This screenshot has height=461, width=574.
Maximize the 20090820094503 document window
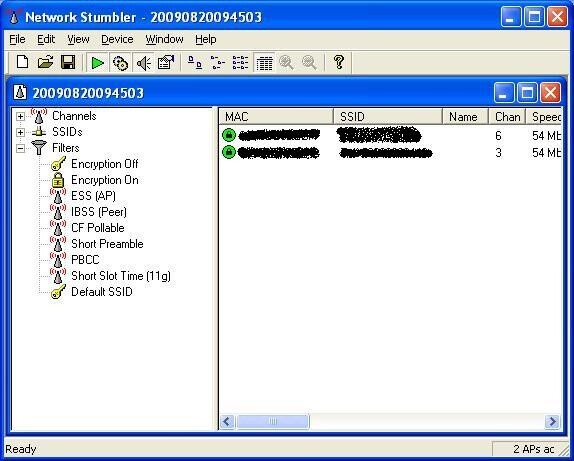click(x=527, y=92)
